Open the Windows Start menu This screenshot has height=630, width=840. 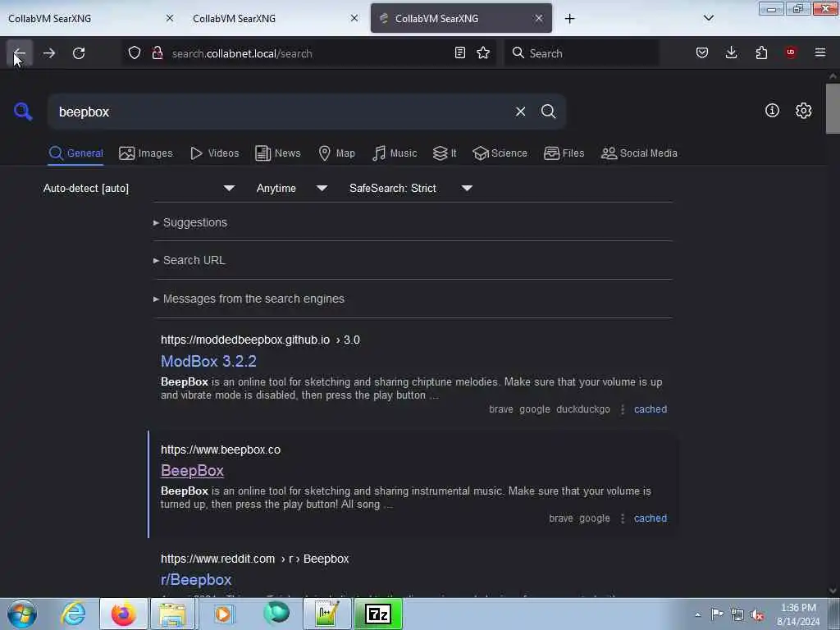pyautogui.click(x=22, y=614)
